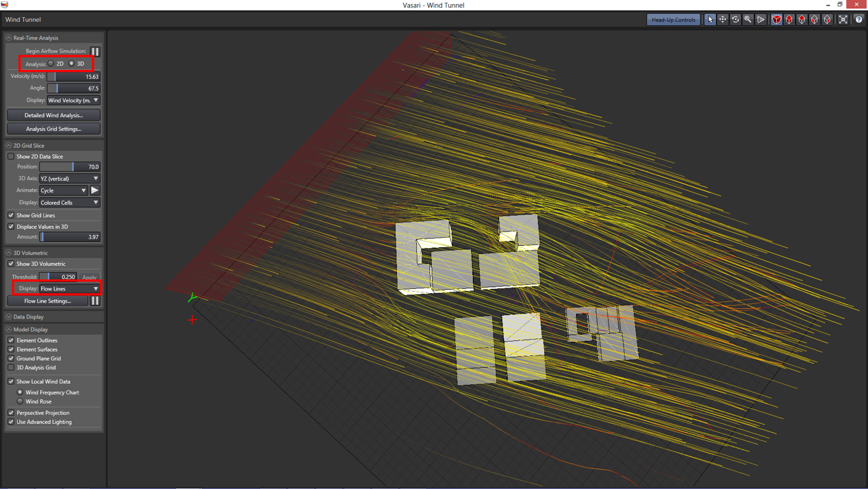Toggle Use Advanced Lighting checkbox
The width and height of the screenshot is (868, 489).
point(11,422)
